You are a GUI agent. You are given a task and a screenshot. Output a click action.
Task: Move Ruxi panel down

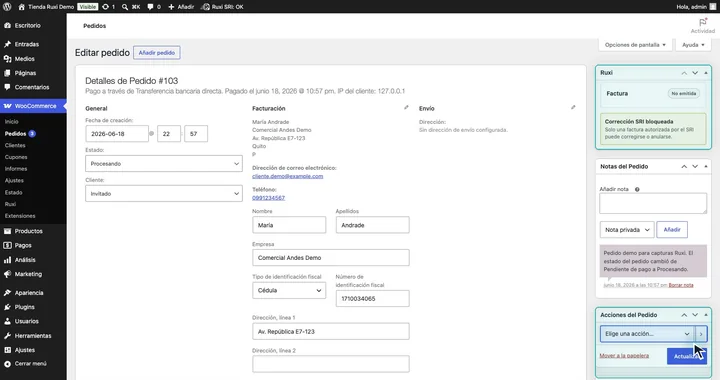(695, 73)
